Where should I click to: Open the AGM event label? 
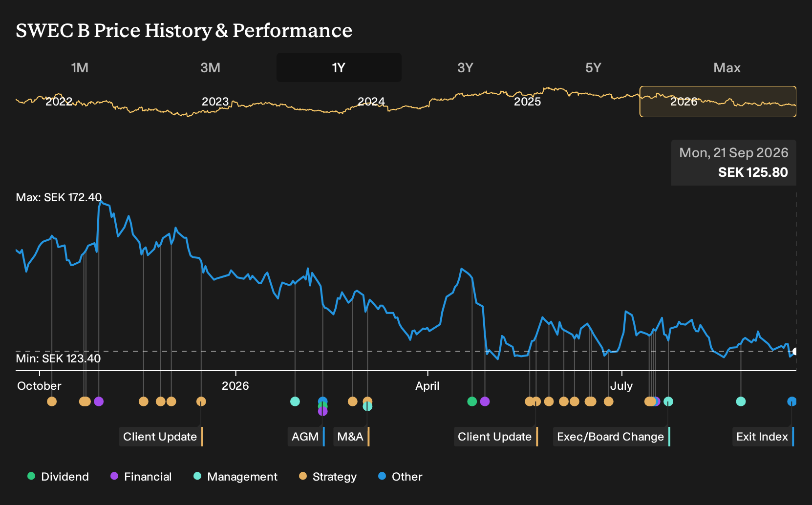click(x=306, y=437)
